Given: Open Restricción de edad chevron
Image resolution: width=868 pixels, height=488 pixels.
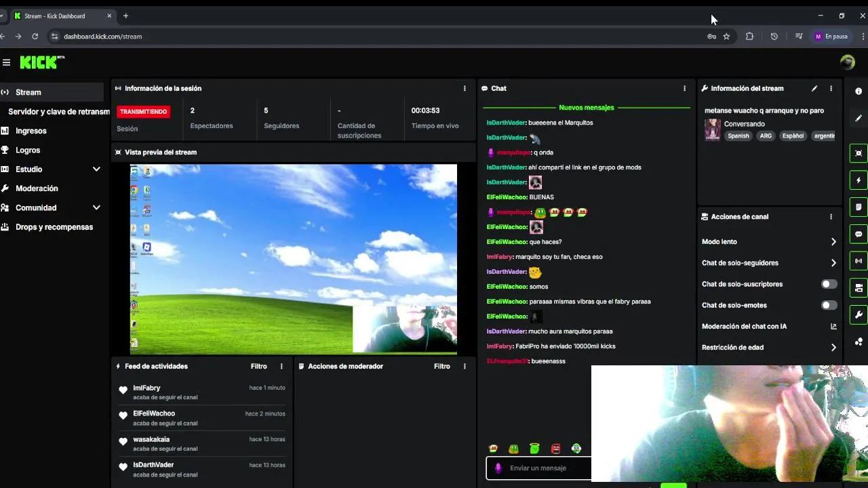Looking at the screenshot, I should click(833, 348).
